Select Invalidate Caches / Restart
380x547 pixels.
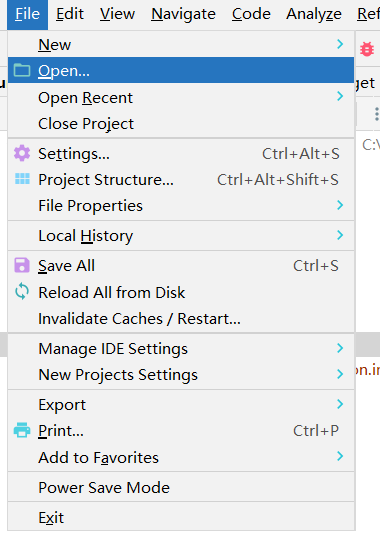pyautogui.click(x=181, y=319)
